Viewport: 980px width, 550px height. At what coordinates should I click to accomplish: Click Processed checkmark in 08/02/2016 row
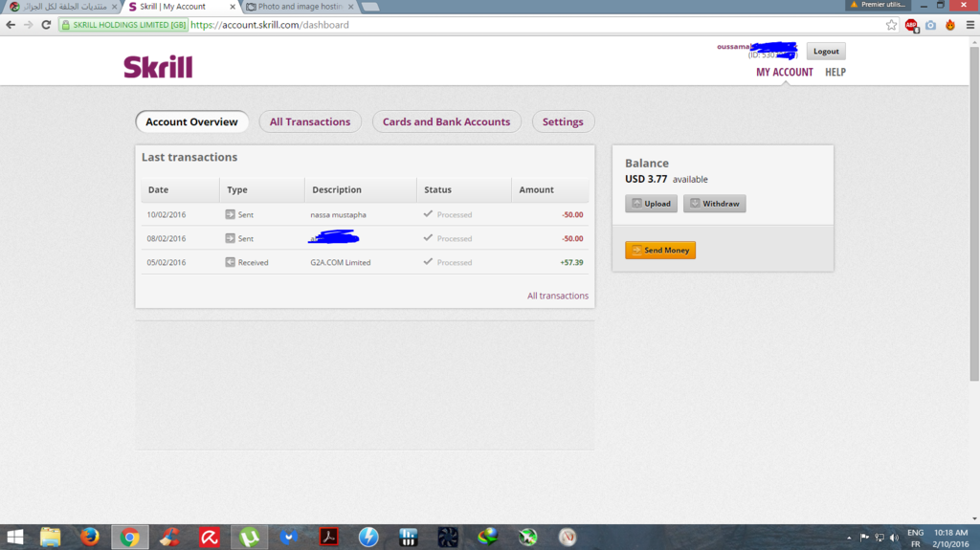pos(428,237)
